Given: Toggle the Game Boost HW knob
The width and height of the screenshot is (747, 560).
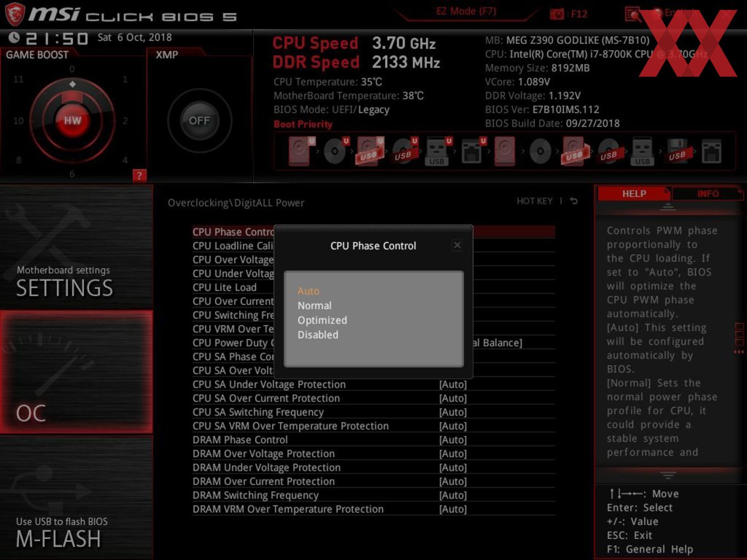Looking at the screenshot, I should click(x=72, y=120).
